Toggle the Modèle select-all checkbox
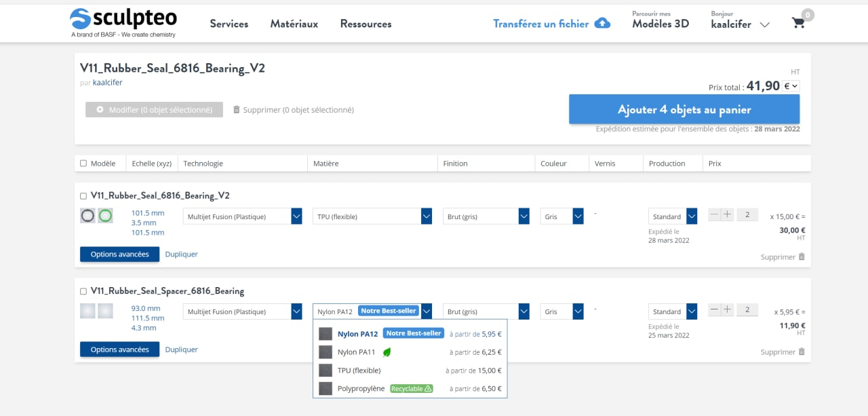This screenshot has height=416, width=868. click(x=83, y=164)
